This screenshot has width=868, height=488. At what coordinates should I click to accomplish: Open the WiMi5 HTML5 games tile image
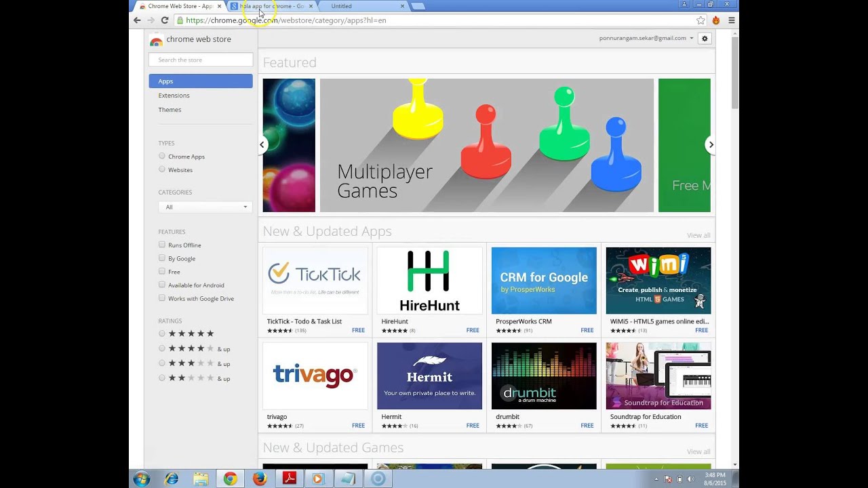pos(658,281)
